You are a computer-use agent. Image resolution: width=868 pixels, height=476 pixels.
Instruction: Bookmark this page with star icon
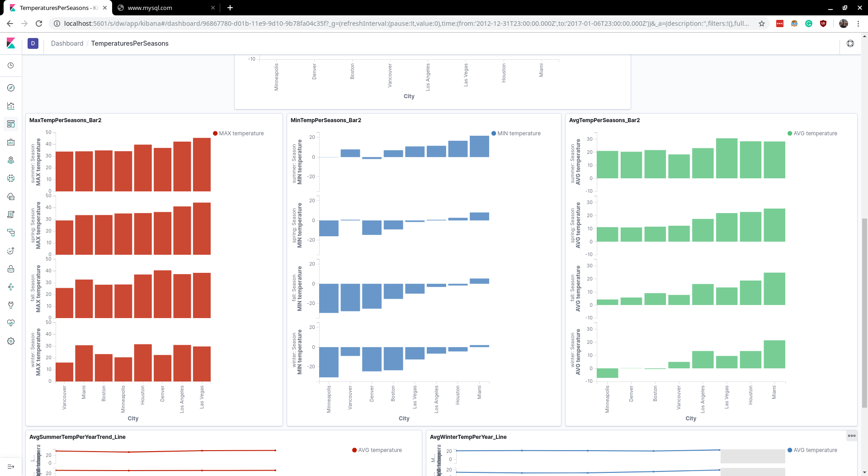click(x=762, y=24)
